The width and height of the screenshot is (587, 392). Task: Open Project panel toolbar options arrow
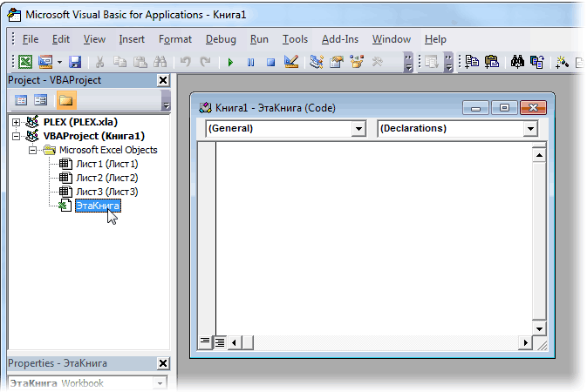click(x=166, y=101)
